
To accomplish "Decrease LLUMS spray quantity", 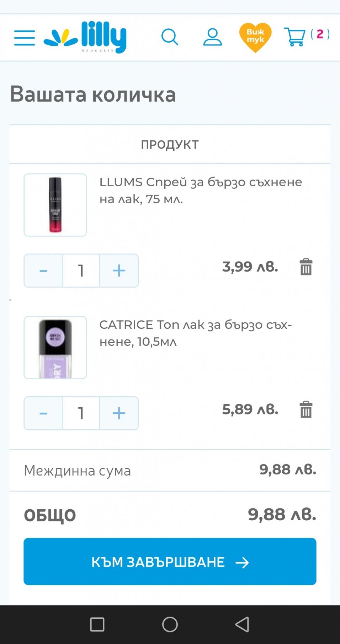I will tap(43, 271).
